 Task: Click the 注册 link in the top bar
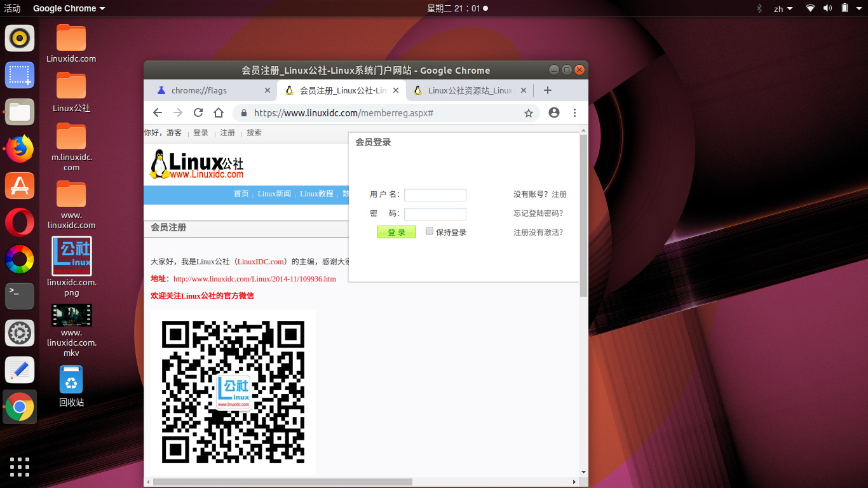(x=227, y=133)
